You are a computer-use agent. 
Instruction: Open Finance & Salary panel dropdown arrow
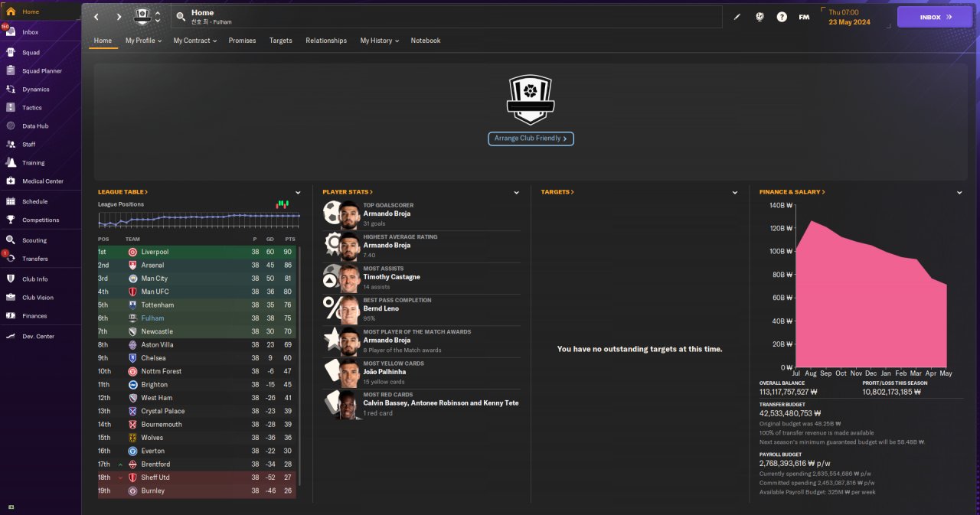pos(959,193)
